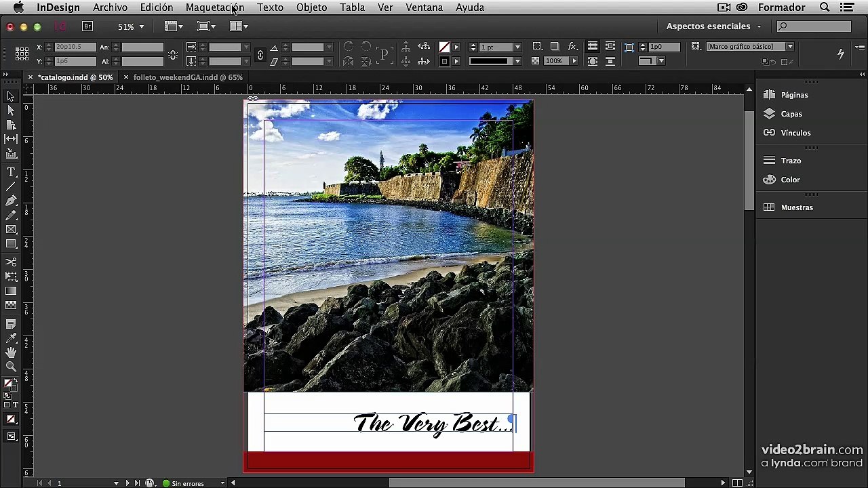Open the Screen Mode dropdown

coord(206,26)
